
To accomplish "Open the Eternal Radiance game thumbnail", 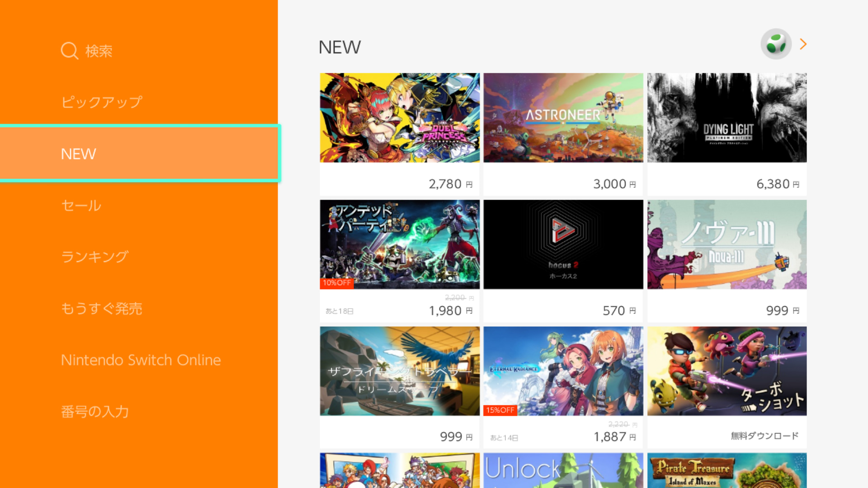I will pyautogui.click(x=563, y=371).
